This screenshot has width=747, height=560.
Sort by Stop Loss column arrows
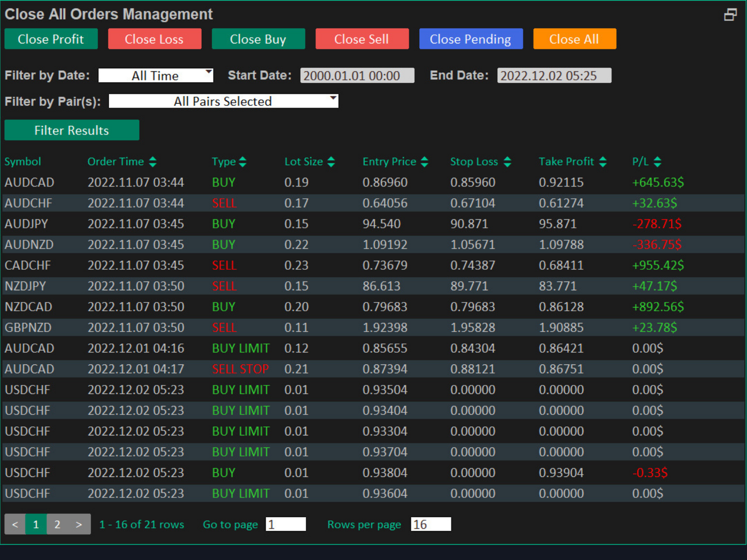click(x=507, y=162)
